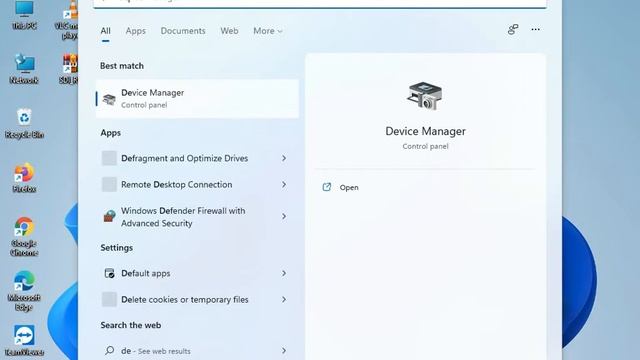Click the web search magnifier icon
Screen dimensions: 640x360
pos(109,350)
